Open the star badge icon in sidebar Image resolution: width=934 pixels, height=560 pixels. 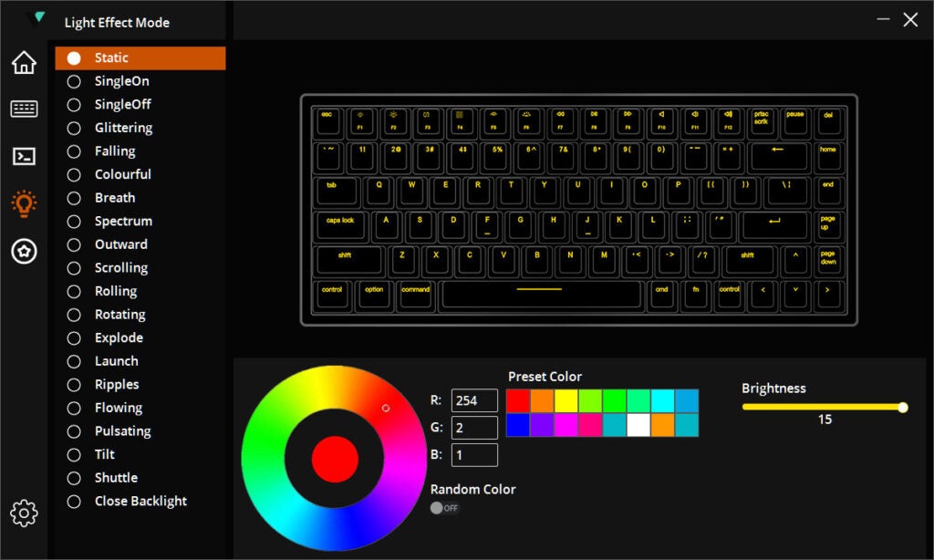[x=24, y=252]
